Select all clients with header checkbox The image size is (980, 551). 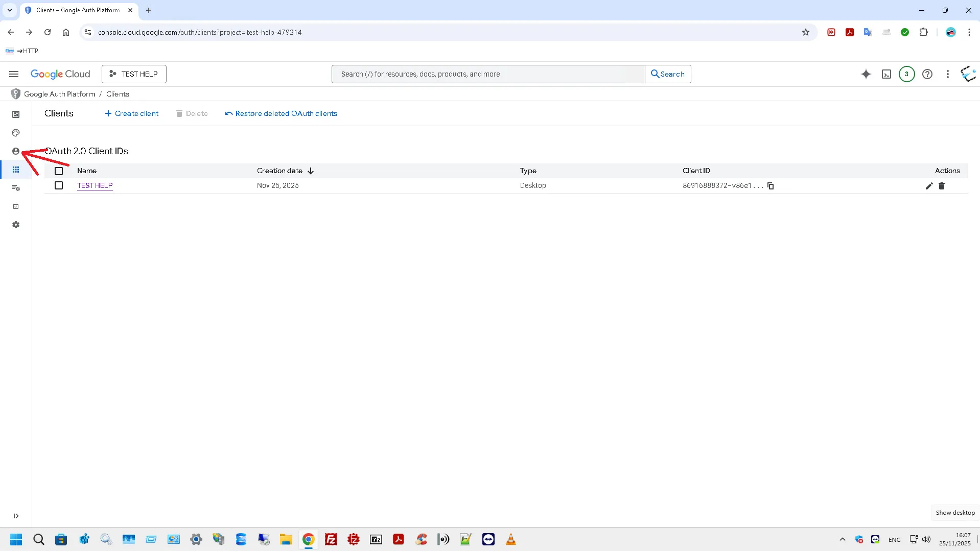coord(59,171)
